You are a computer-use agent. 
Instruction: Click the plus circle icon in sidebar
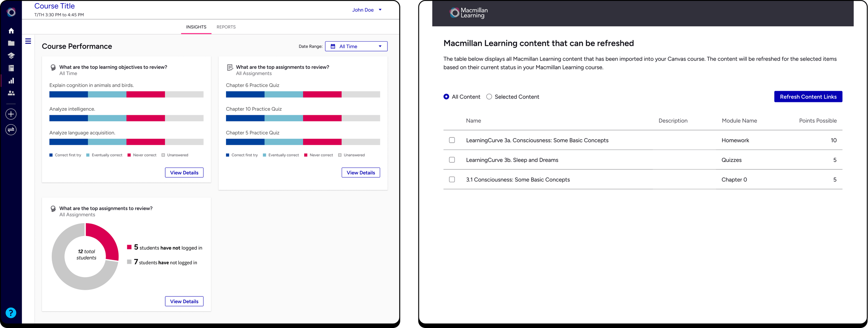click(x=11, y=114)
